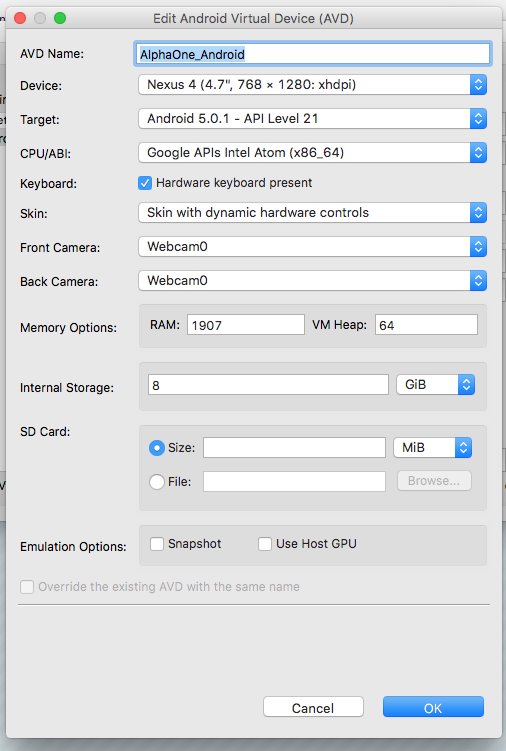Click the AVD Name text field
Screen dimensions: 506x751
pyautogui.click(x=312, y=54)
